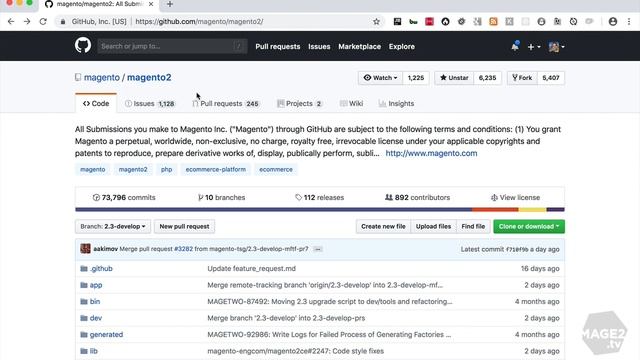Open user avatar dropdown menu
This screenshot has height=360, width=640.
pos(556,47)
